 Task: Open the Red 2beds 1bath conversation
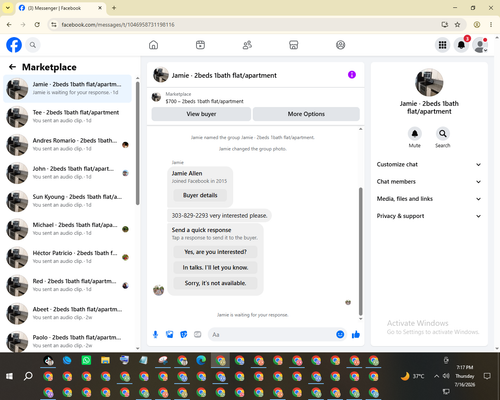68,286
